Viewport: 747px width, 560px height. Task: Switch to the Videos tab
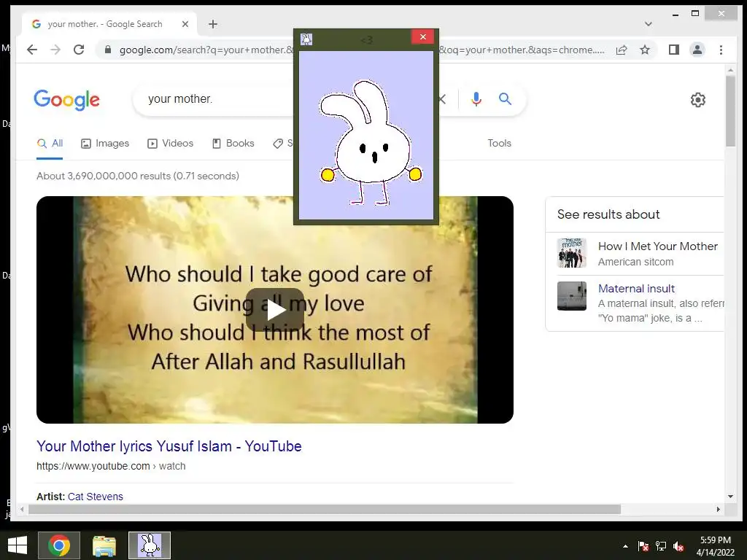[171, 144]
